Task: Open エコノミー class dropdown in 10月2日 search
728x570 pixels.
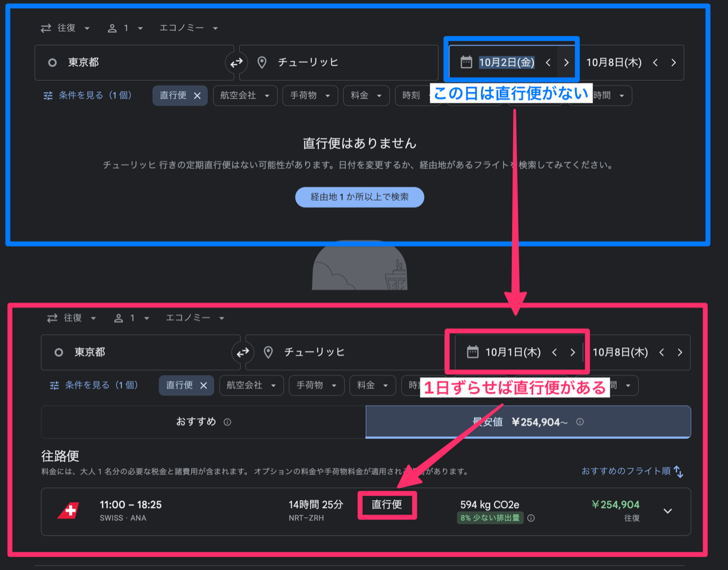Action: click(x=189, y=28)
